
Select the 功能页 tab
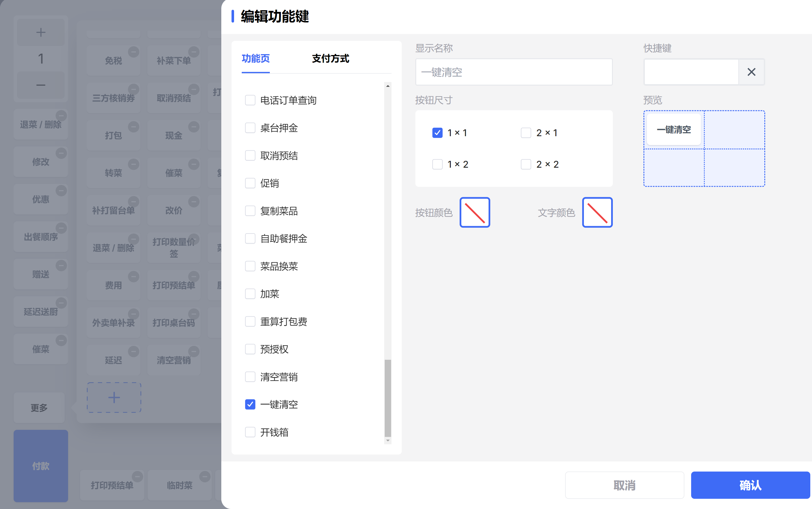[256, 58]
